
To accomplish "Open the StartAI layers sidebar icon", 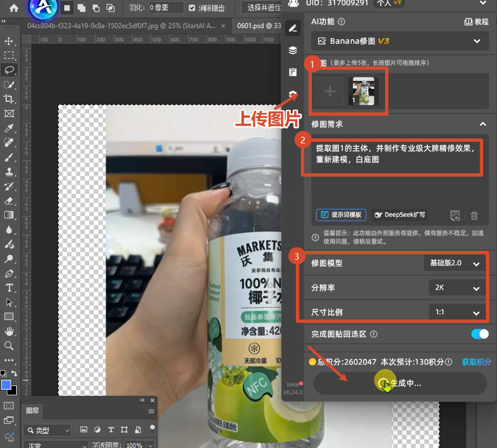I will click(x=293, y=50).
